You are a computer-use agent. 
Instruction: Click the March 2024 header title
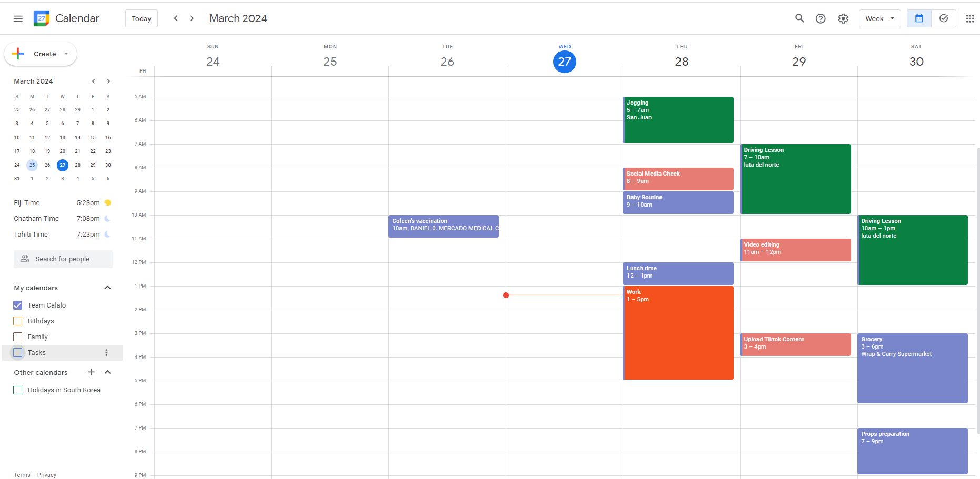coord(238,18)
